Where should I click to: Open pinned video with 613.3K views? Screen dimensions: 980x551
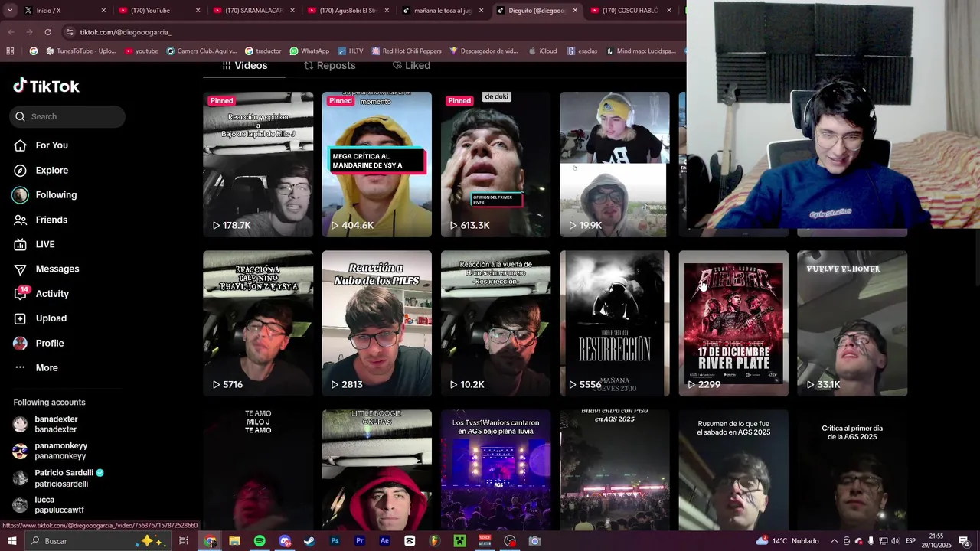pos(495,165)
